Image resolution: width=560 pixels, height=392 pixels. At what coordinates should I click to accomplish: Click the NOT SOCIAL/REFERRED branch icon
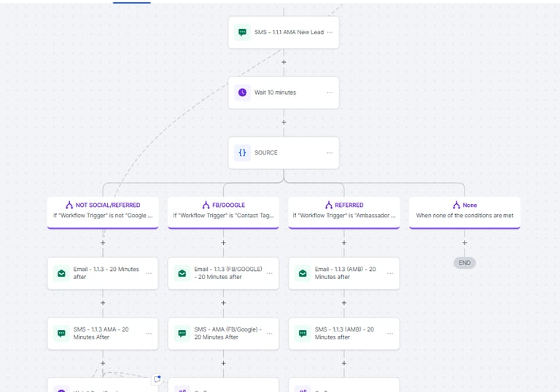pyautogui.click(x=69, y=205)
